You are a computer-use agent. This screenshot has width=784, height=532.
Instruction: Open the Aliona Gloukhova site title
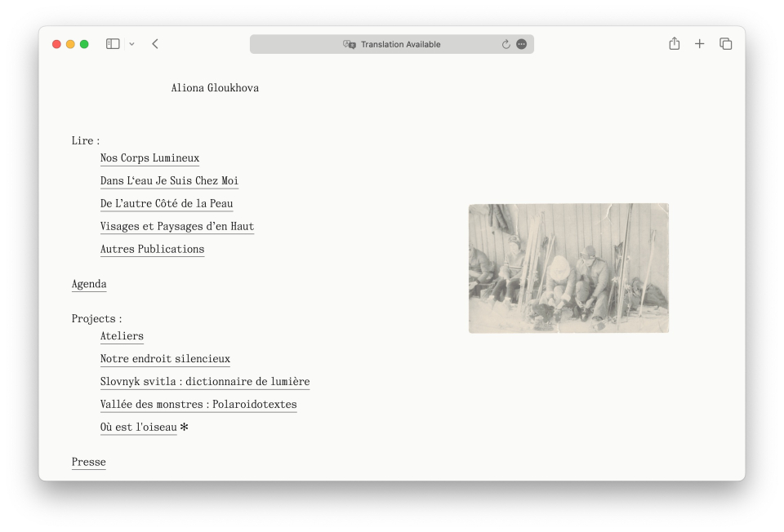(x=215, y=88)
